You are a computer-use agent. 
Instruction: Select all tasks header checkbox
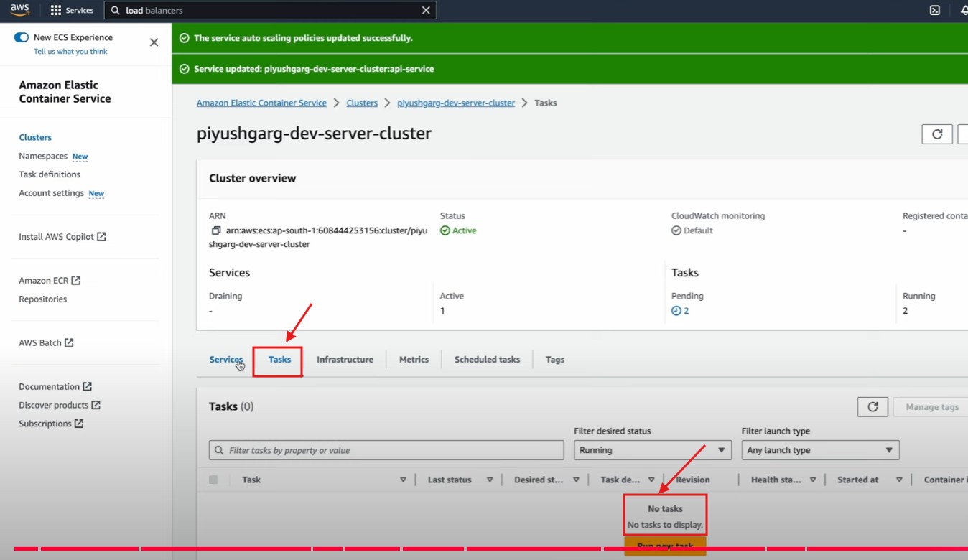pos(213,480)
